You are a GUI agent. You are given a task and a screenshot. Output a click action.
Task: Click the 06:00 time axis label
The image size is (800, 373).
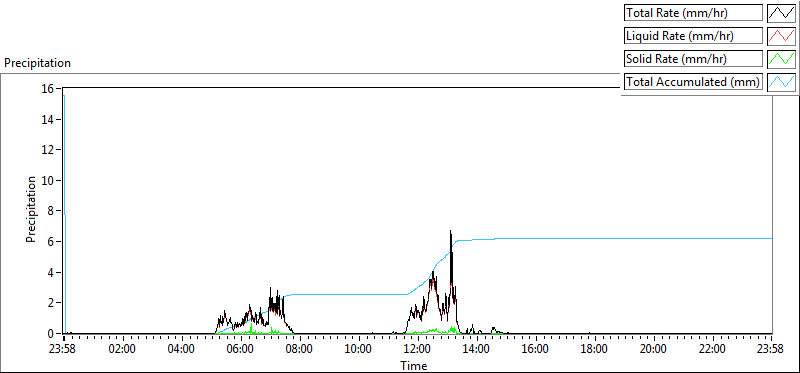click(x=241, y=350)
